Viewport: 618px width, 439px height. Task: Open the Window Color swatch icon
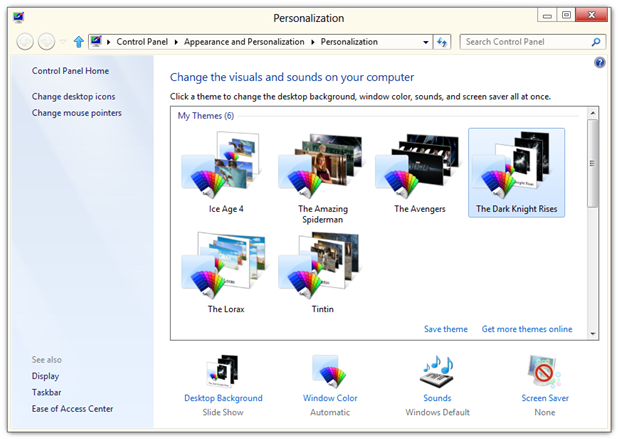pos(329,371)
